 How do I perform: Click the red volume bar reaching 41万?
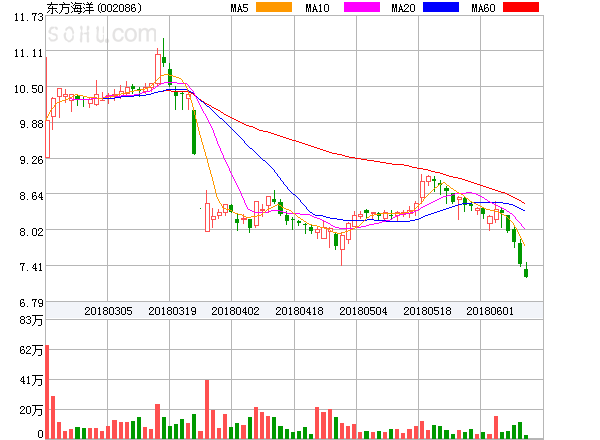click(207, 409)
